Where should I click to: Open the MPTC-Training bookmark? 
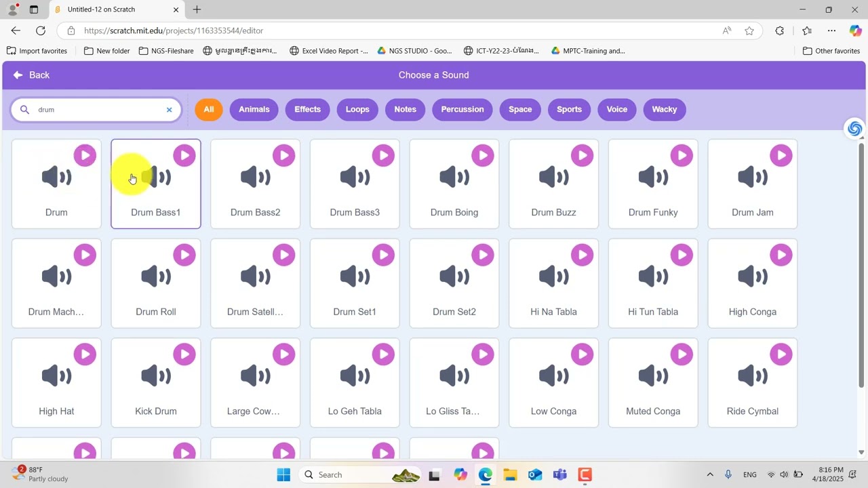coord(588,51)
